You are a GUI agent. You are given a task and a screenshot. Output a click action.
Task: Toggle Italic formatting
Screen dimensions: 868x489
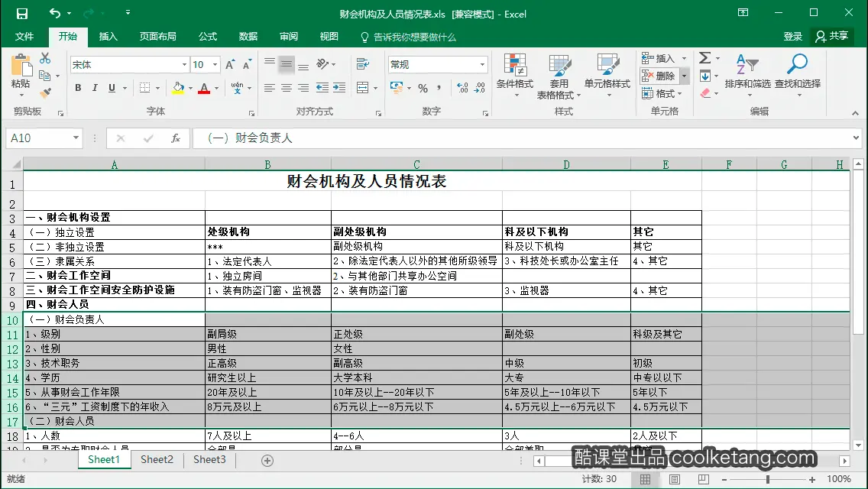click(95, 88)
